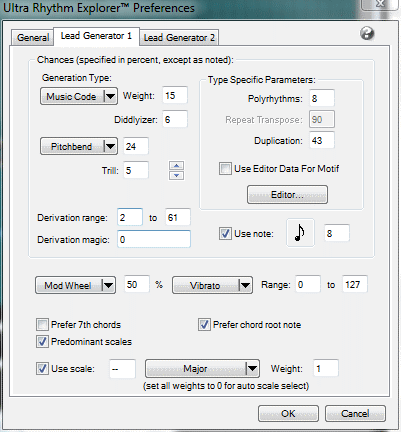Click the Use scale key field

click(122, 368)
